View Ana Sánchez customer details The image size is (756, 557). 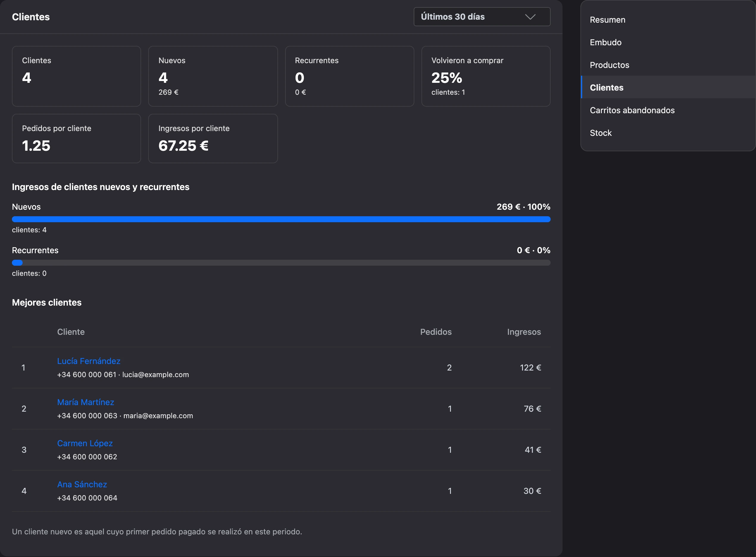click(82, 485)
